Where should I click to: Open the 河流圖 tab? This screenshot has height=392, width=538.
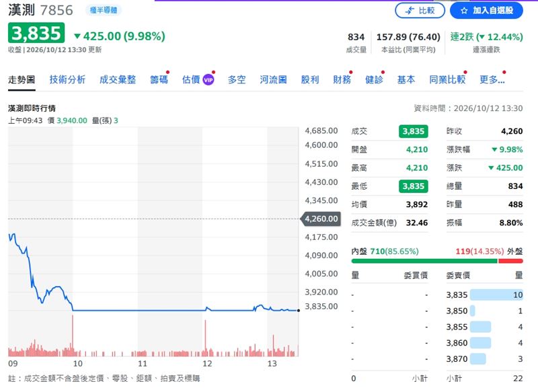tap(273, 79)
